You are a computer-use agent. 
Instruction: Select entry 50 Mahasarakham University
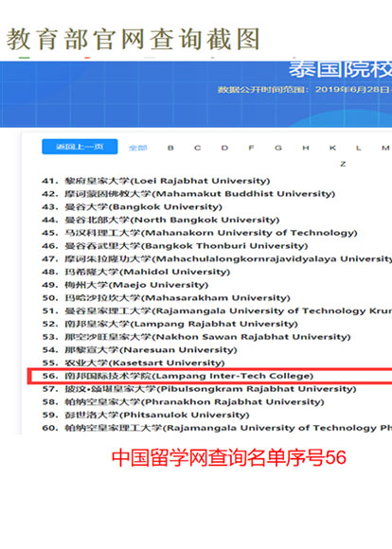(x=166, y=297)
